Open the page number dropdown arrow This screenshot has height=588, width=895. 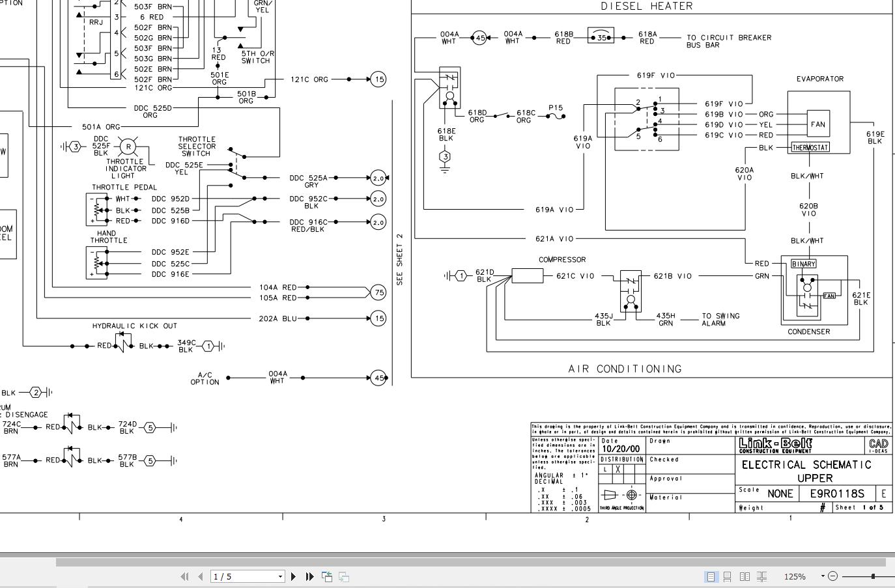[280, 576]
